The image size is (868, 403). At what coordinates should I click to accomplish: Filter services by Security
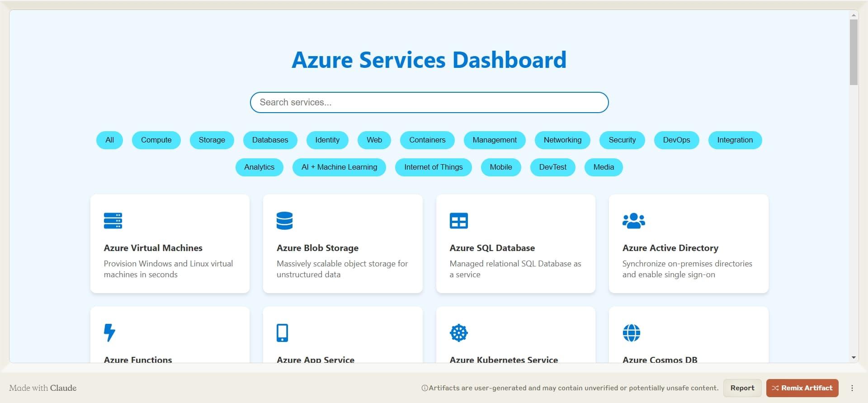[622, 140]
